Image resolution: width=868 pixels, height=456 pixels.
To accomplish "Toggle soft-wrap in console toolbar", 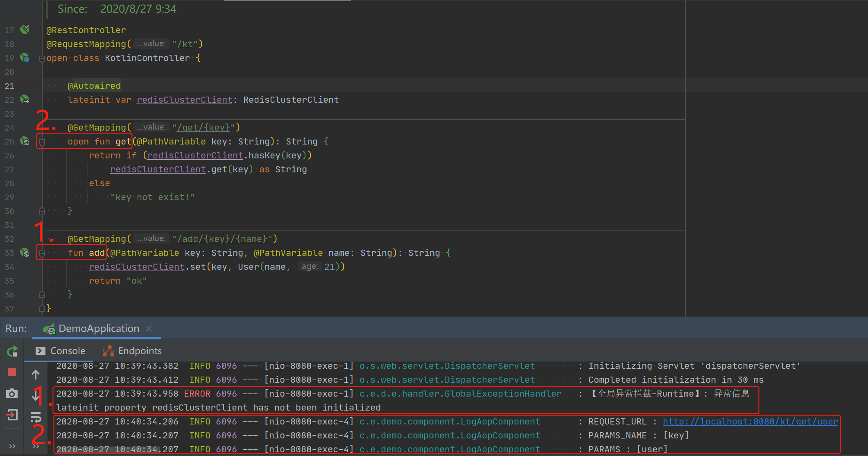I will [x=36, y=417].
